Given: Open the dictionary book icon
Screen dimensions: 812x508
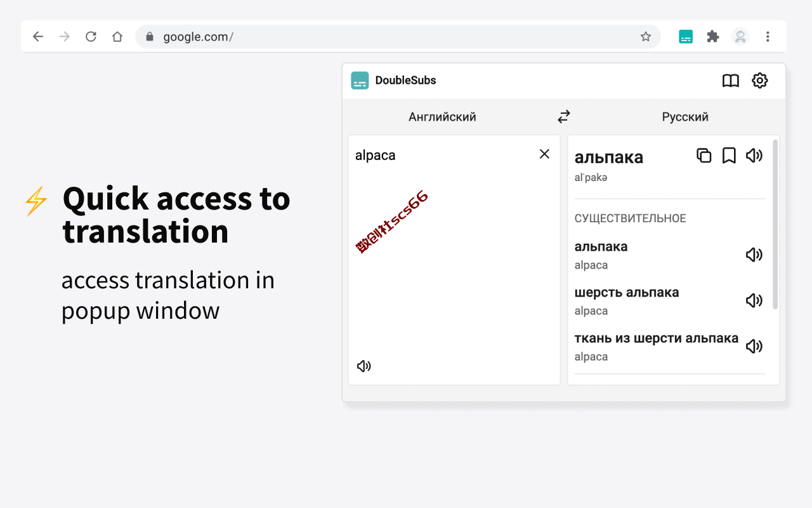Looking at the screenshot, I should coord(731,81).
